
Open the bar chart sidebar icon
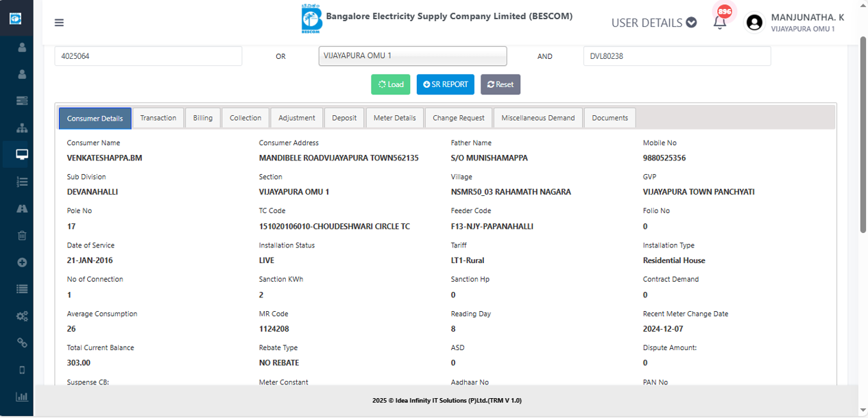[x=22, y=397]
